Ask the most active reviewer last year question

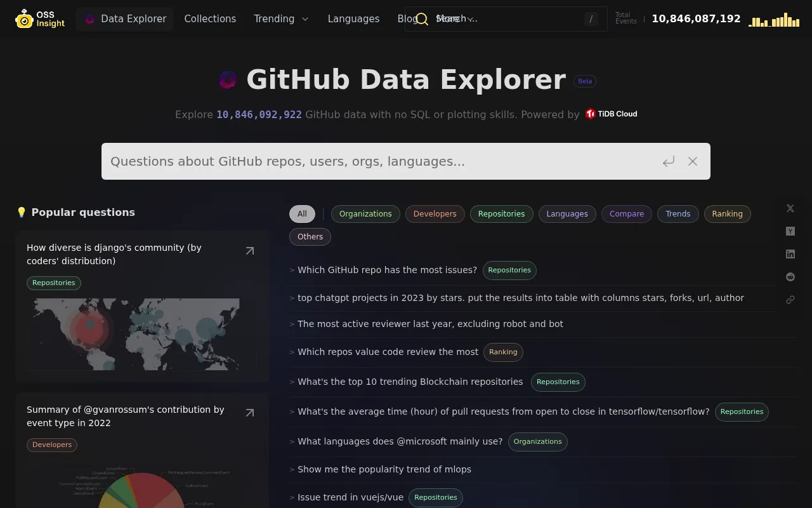[430, 324]
